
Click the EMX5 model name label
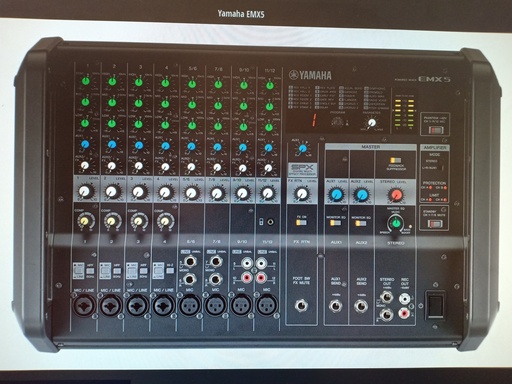pos(434,79)
